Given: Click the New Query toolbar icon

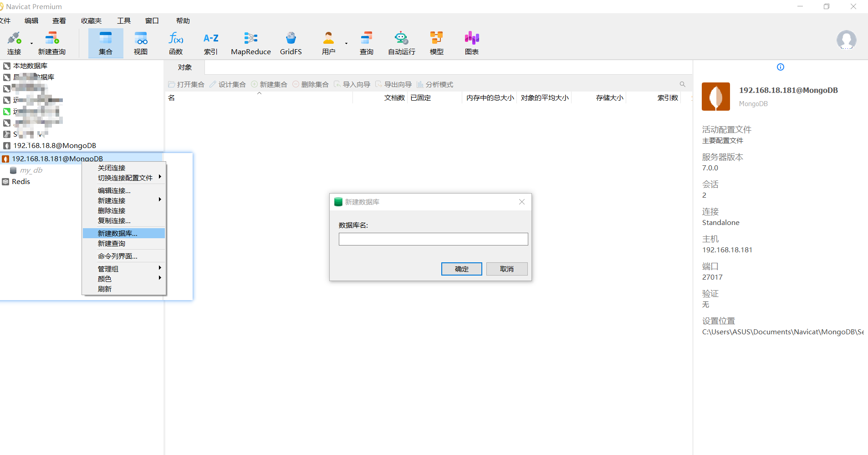Looking at the screenshot, I should (52, 43).
